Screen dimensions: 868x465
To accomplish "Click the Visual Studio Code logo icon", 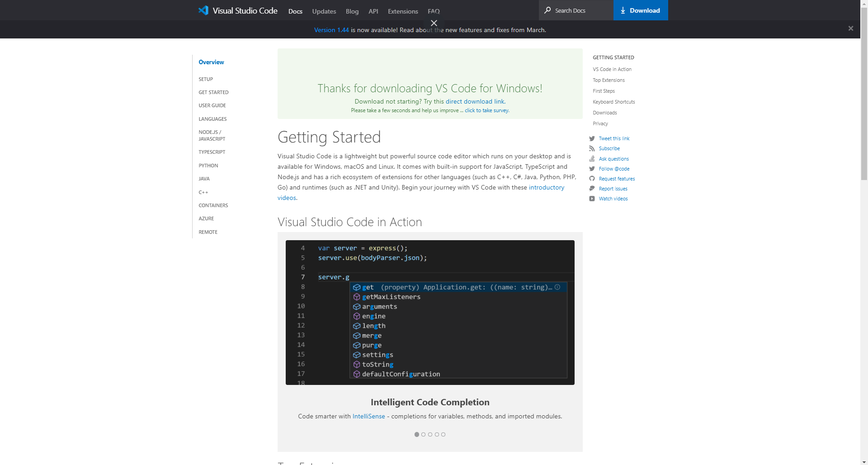I will (203, 10).
